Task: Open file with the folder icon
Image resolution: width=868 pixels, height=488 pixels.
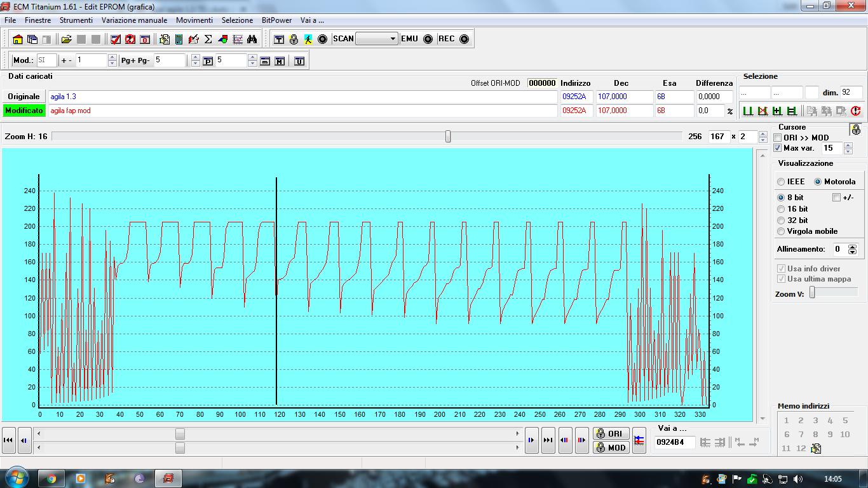Action: coord(67,39)
